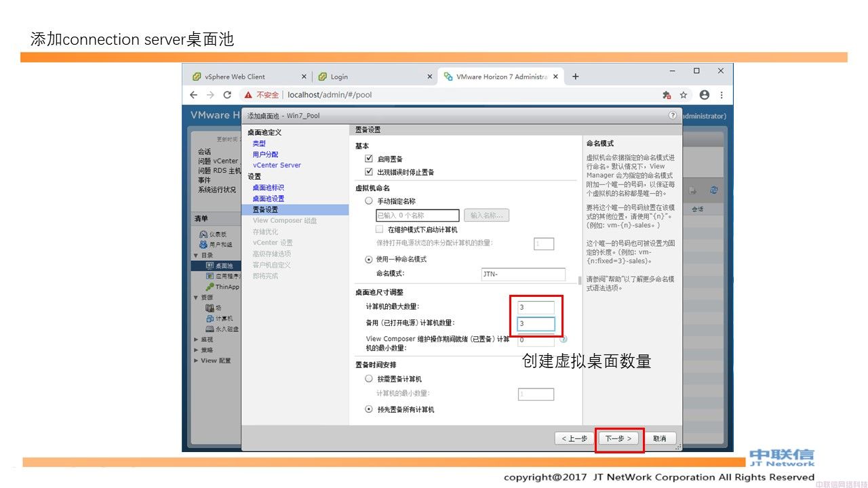Click 系统运行状况 system health entry
The width and height of the screenshot is (868, 488).
pyautogui.click(x=217, y=190)
